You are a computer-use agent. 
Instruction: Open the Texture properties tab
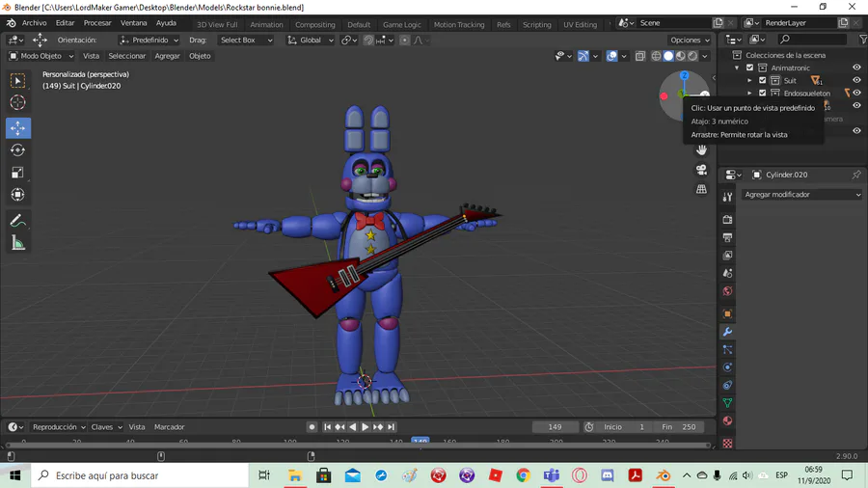pyautogui.click(x=727, y=444)
